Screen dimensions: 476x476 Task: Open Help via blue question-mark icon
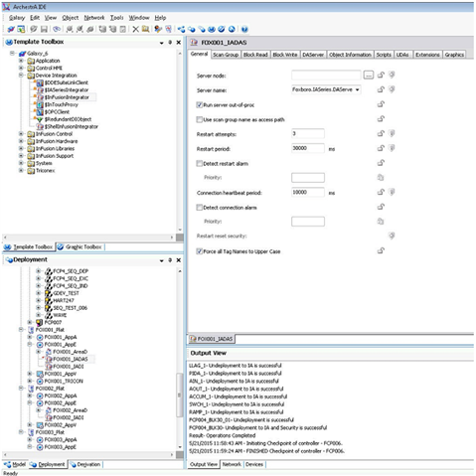(244, 30)
